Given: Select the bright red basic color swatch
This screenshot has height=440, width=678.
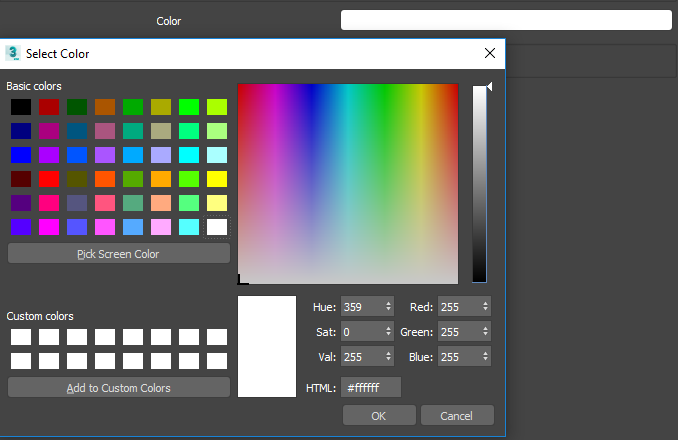Looking at the screenshot, I should pos(49,179).
